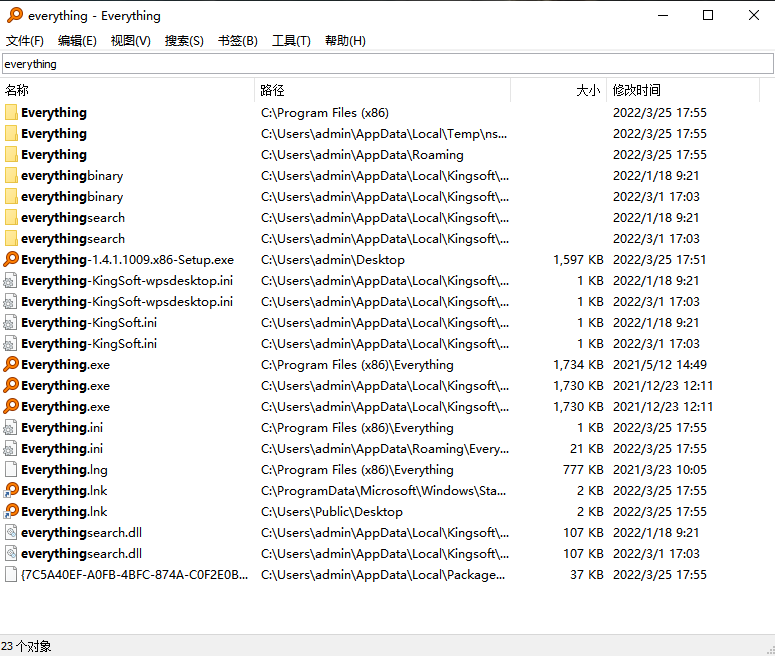This screenshot has height=656, width=775.
Task: Click the first everythingbinary folder icon
Action: click(11, 176)
